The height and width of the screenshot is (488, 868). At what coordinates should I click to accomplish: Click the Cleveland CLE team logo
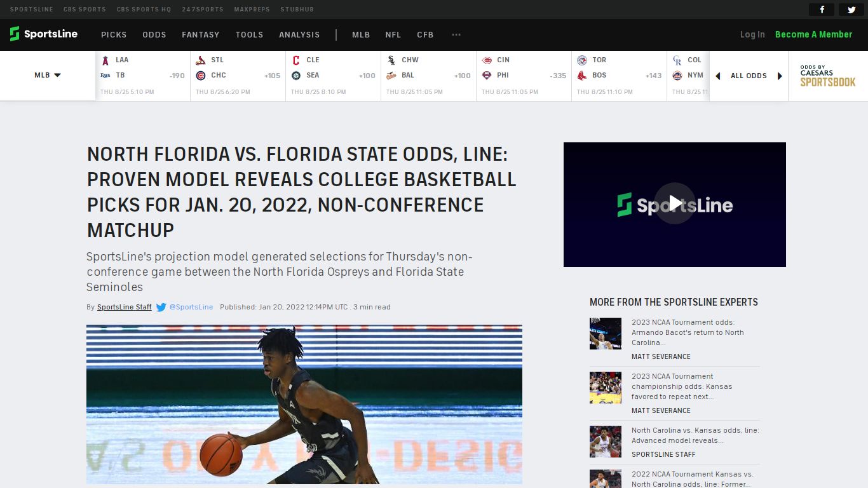pos(296,60)
